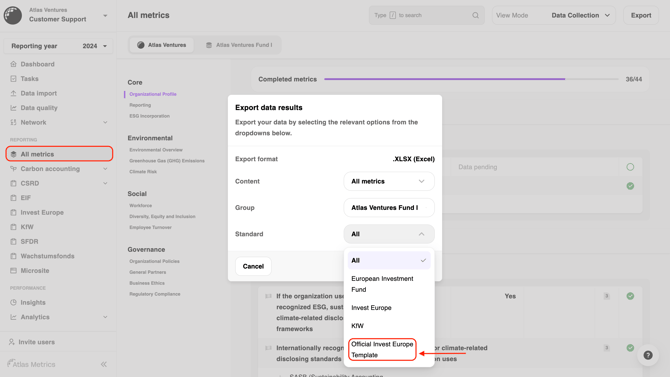Click the Wachstumsfonds clipboard icon
The height and width of the screenshot is (377, 670).
13,256
